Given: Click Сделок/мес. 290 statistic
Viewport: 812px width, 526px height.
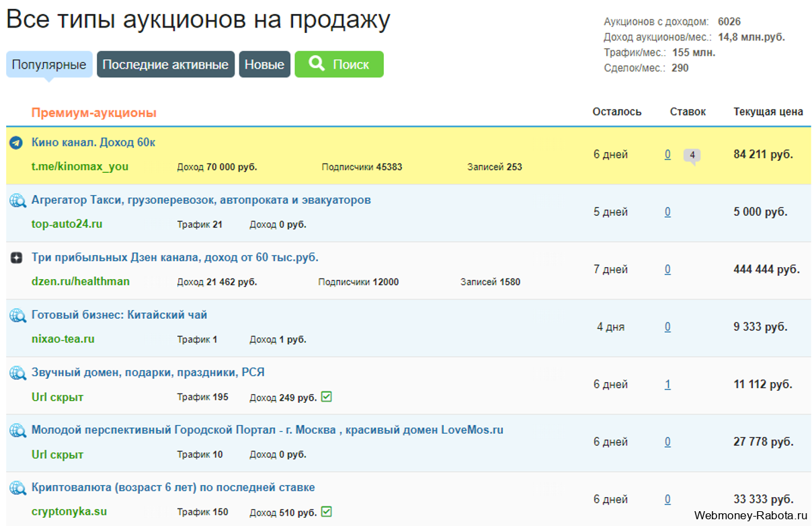Looking at the screenshot, I should coord(646,68).
